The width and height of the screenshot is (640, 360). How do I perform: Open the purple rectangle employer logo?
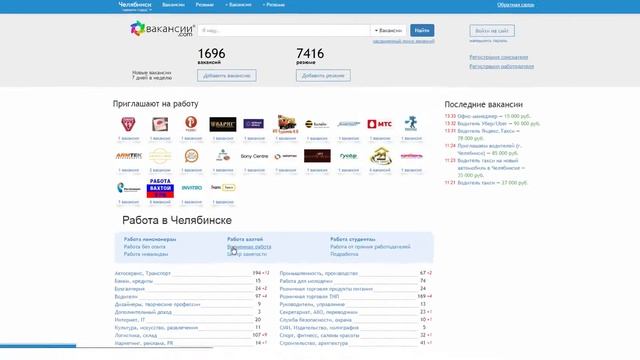pos(253,124)
